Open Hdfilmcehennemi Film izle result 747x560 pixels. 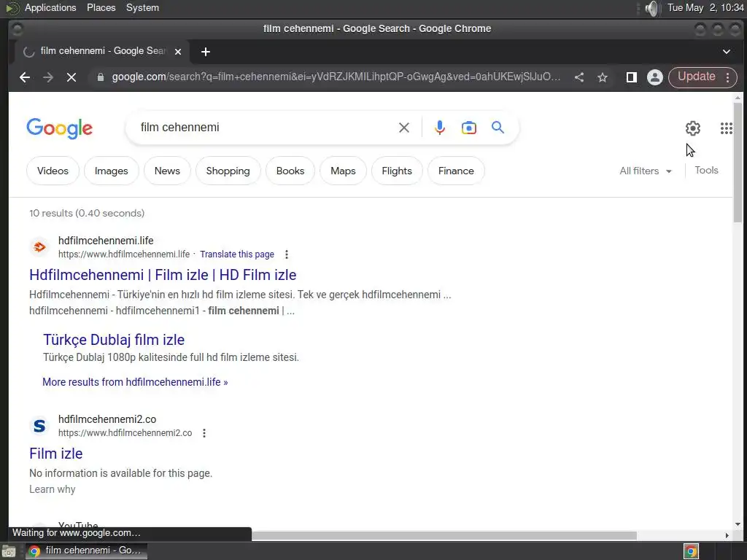[163, 275]
